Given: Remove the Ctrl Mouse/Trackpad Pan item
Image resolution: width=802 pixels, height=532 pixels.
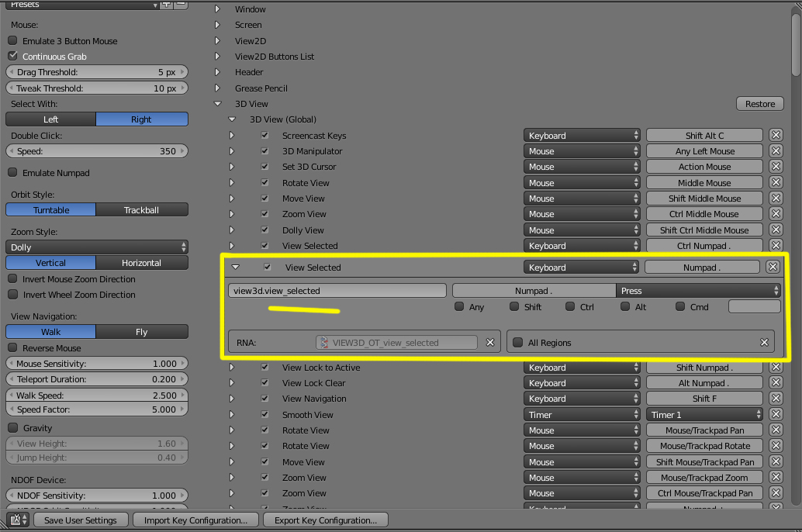Looking at the screenshot, I should [x=776, y=493].
